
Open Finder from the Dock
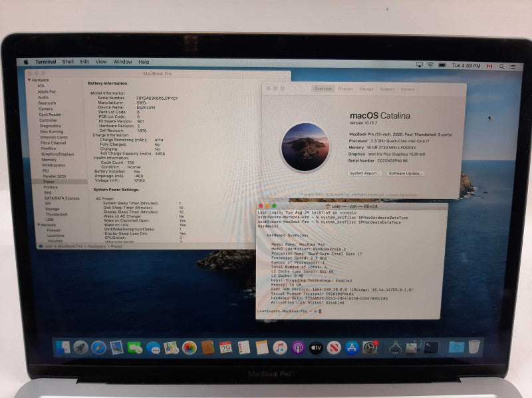(x=63, y=347)
